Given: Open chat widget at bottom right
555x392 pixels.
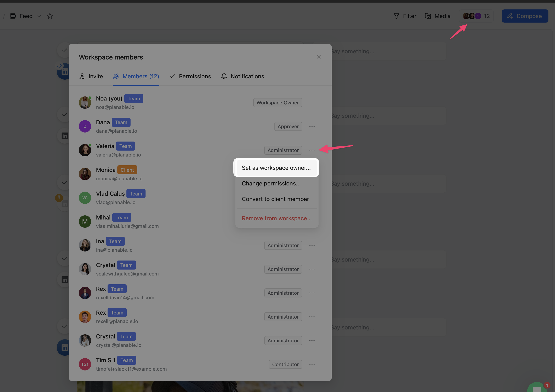Looking at the screenshot, I should tap(537, 388).
